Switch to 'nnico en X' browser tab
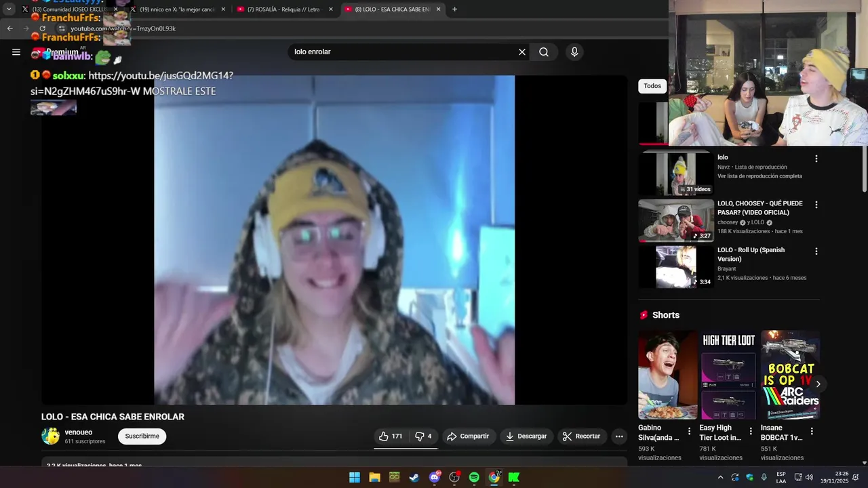Viewport: 868px width, 488px height. 178,9
